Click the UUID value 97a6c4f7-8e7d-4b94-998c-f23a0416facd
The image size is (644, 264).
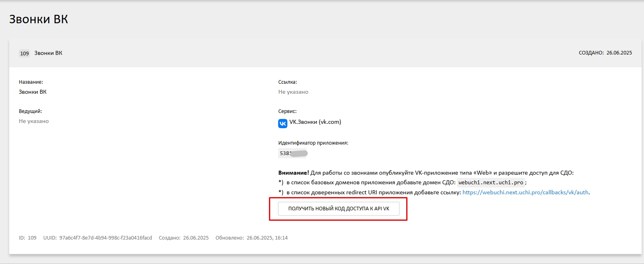(x=106, y=238)
